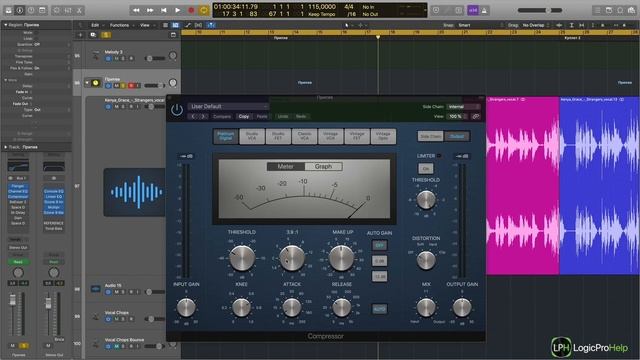Show automation with the curve button

pyautogui.click(x=188, y=25)
